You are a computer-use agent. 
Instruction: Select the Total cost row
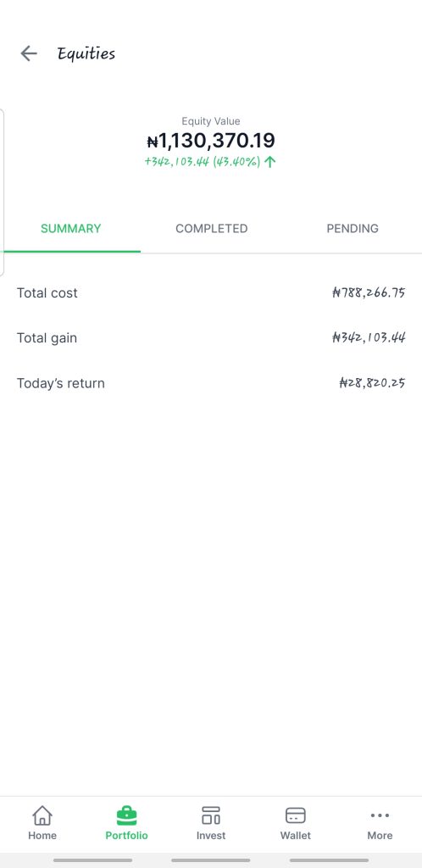tap(211, 292)
